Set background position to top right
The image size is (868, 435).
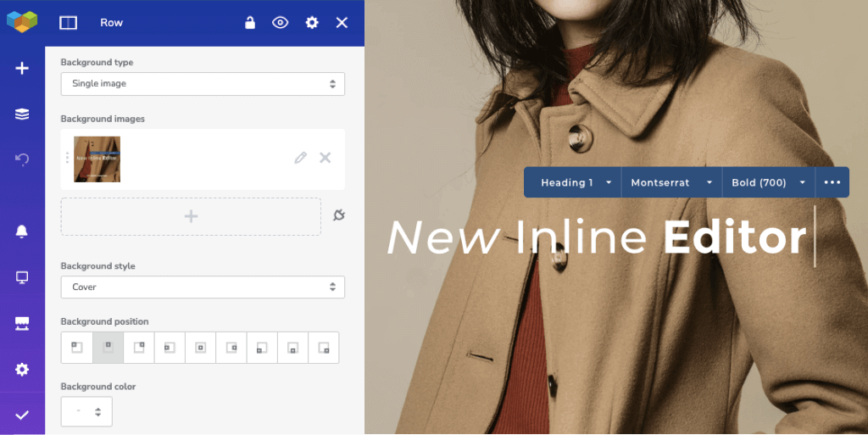pyautogui.click(x=139, y=348)
